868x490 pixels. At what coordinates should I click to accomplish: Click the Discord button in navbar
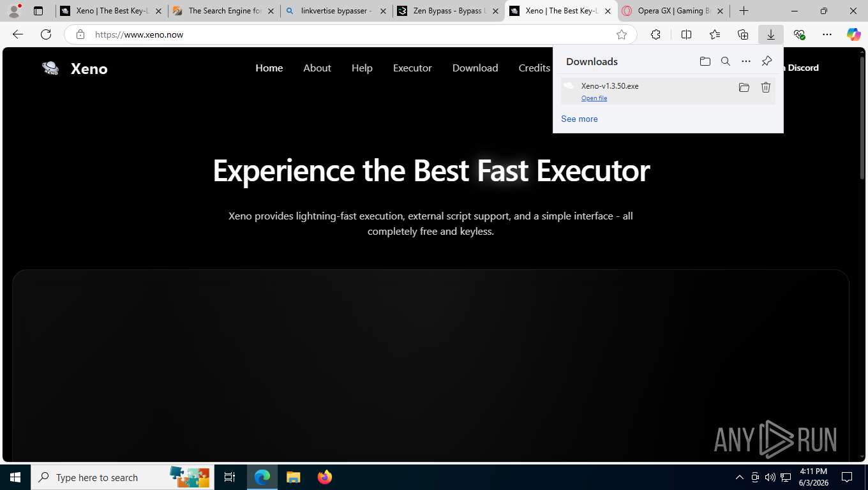tap(801, 68)
